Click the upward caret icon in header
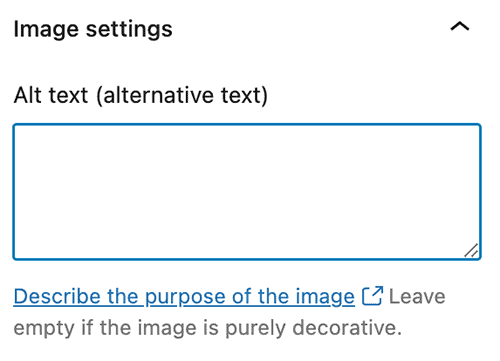Image resolution: width=500 pixels, height=361 pixels. click(x=460, y=26)
